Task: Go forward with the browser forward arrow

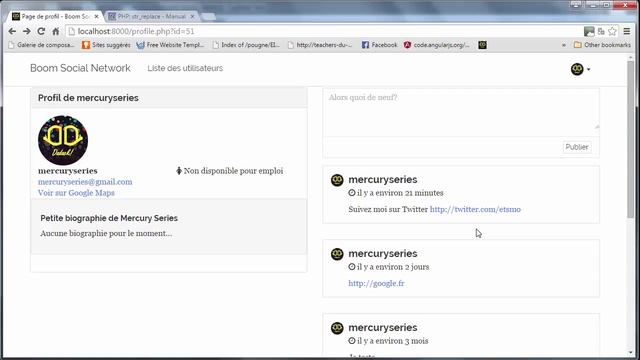Action: tap(27, 31)
